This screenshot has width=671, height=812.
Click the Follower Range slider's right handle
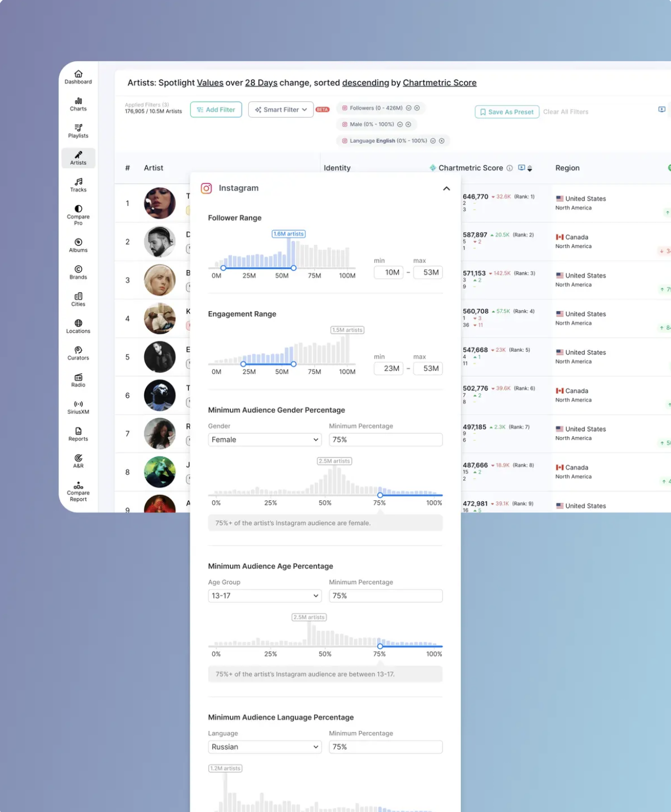tap(294, 268)
